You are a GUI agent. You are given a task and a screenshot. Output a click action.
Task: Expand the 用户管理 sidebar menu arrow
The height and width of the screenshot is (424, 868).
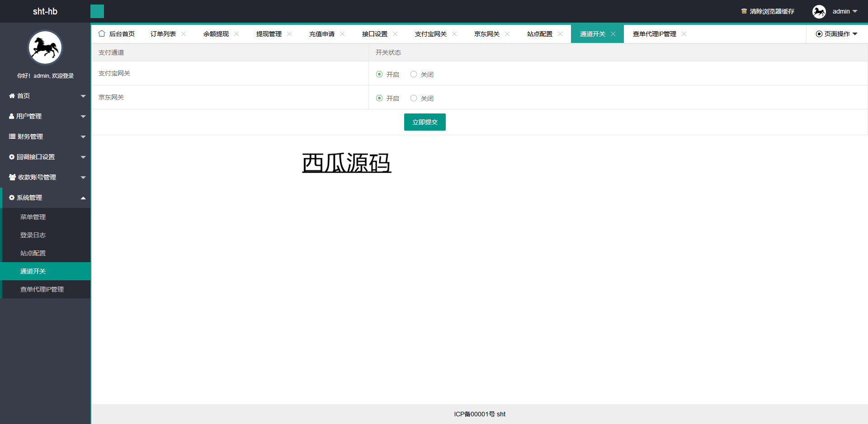(83, 117)
